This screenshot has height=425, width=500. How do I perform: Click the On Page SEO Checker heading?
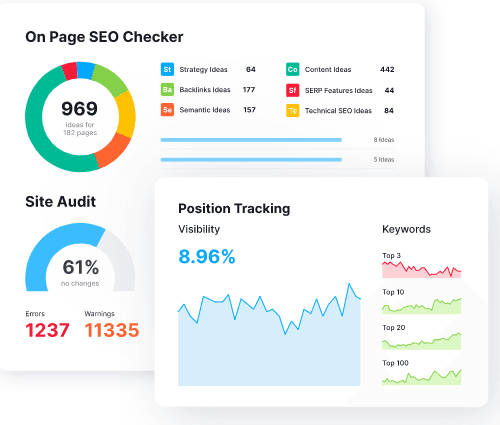(104, 37)
